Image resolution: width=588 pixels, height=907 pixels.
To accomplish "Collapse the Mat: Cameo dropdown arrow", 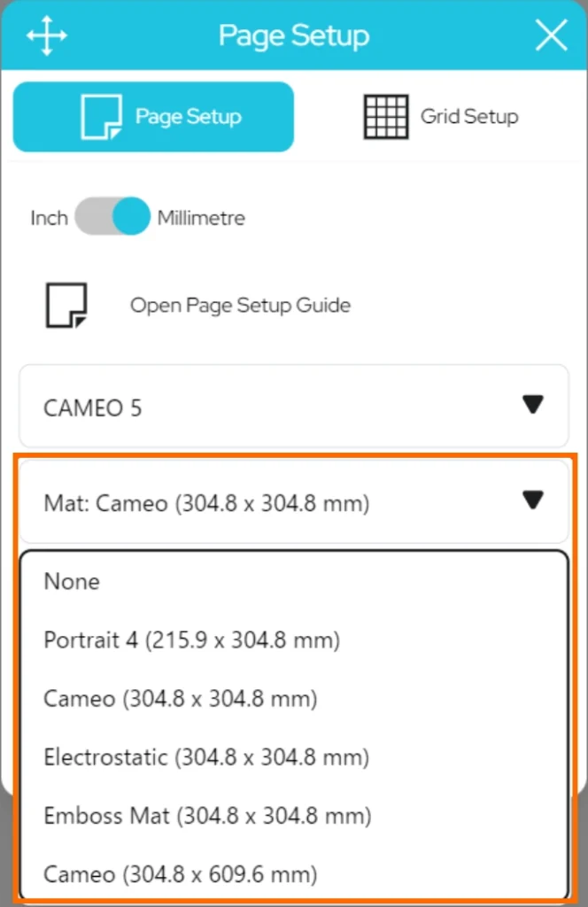I will click(532, 500).
